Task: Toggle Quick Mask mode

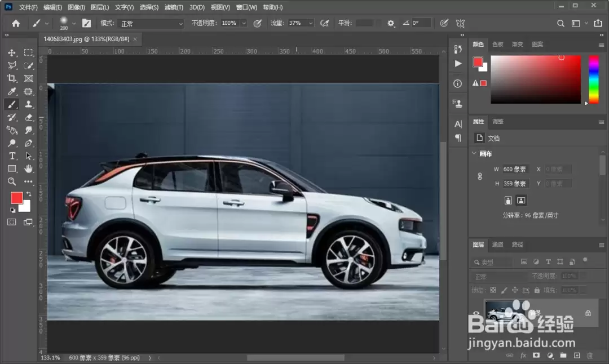Action: [x=12, y=222]
